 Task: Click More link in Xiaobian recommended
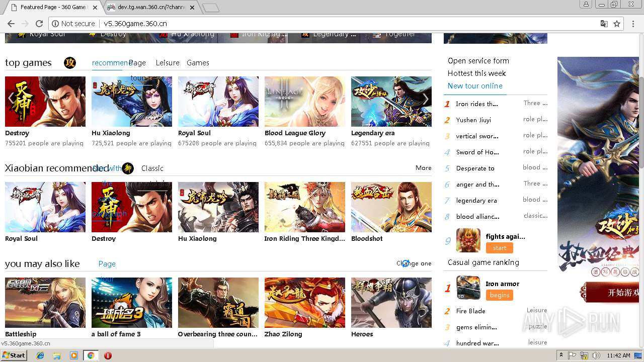[424, 168]
